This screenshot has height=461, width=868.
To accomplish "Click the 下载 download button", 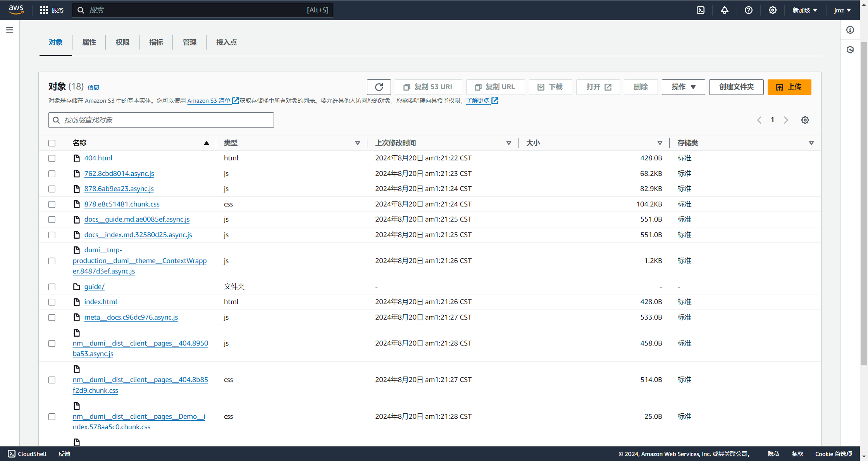I will pyautogui.click(x=550, y=87).
